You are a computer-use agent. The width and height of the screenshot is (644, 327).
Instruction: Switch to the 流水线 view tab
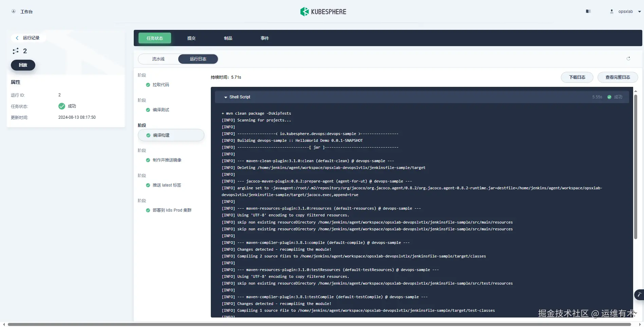point(158,59)
